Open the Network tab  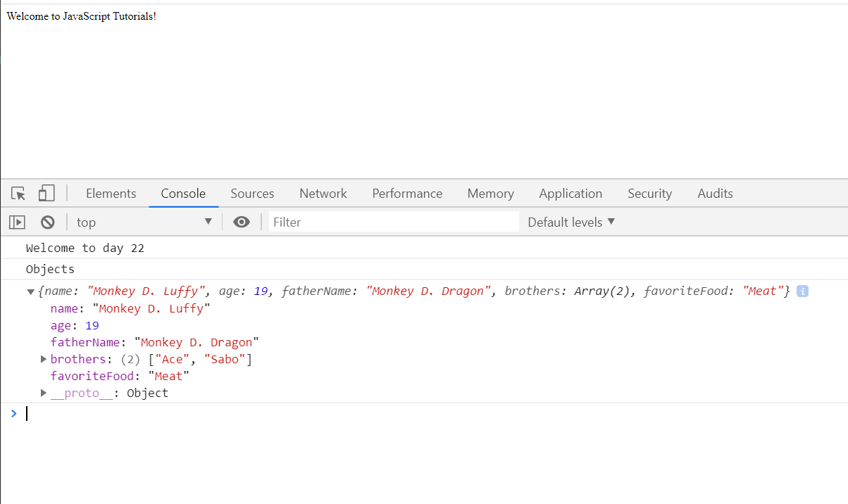pos(323,194)
